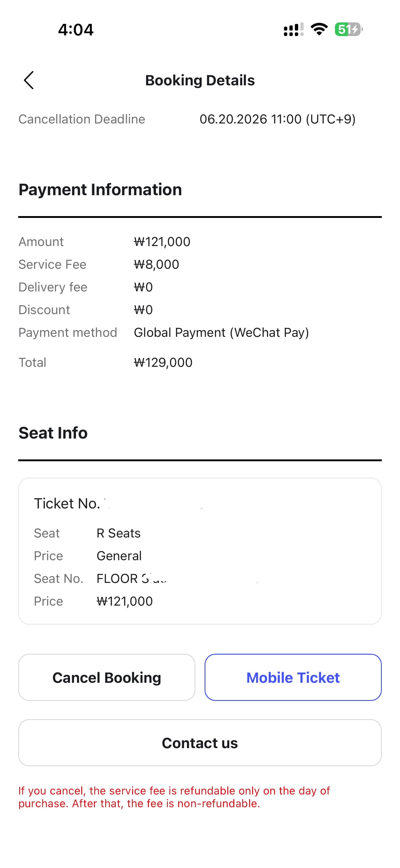Image resolution: width=400 pixels, height=868 pixels.
Task: Tap the ticket price ₩121,000 in seat card
Action: 125,601
